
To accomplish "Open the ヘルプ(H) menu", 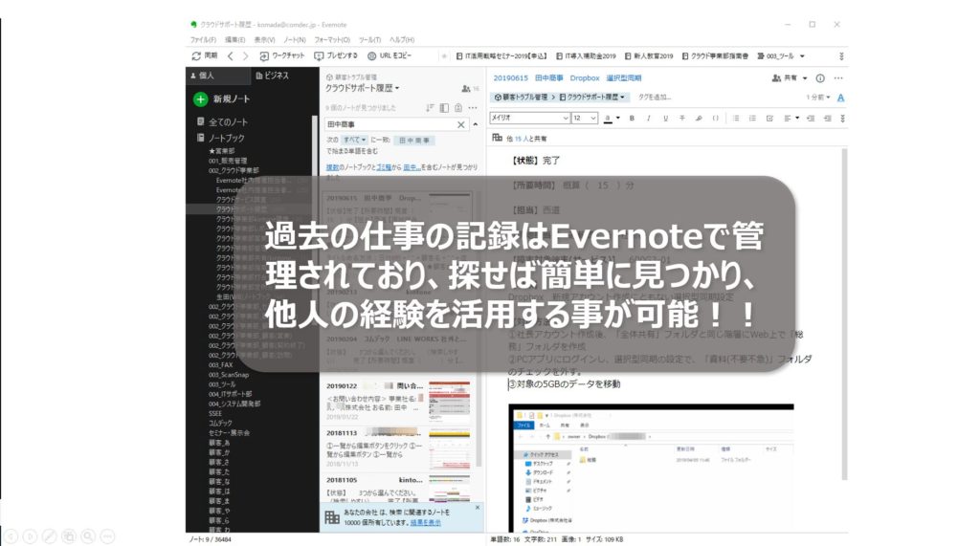I will [402, 39].
